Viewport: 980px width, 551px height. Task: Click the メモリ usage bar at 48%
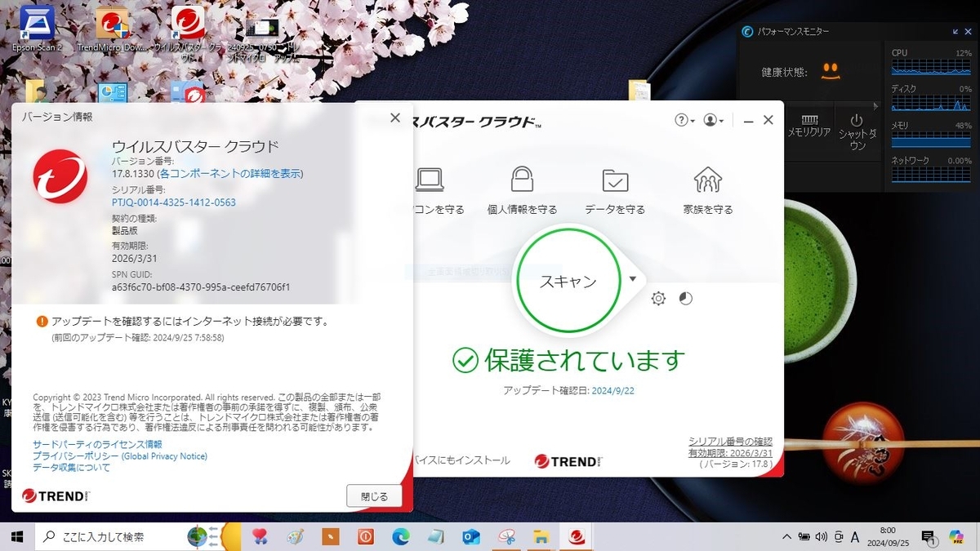[x=931, y=140]
